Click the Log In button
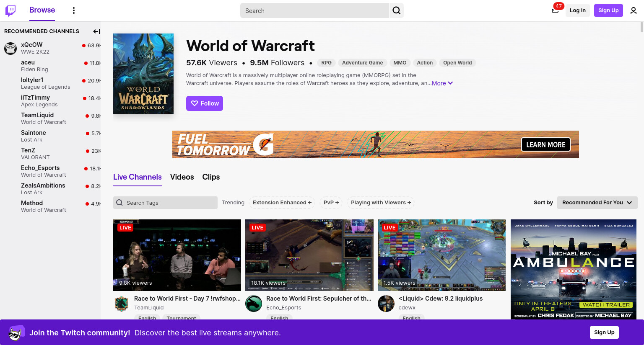 pyautogui.click(x=578, y=10)
